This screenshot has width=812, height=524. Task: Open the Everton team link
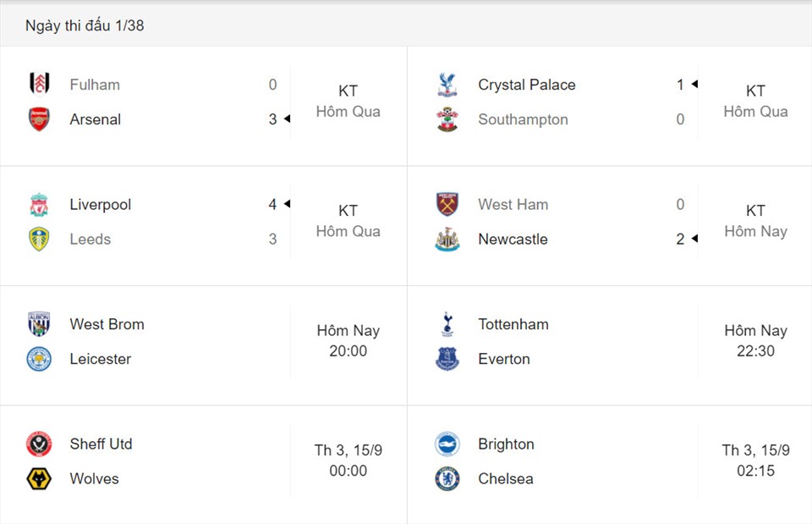[x=504, y=359]
